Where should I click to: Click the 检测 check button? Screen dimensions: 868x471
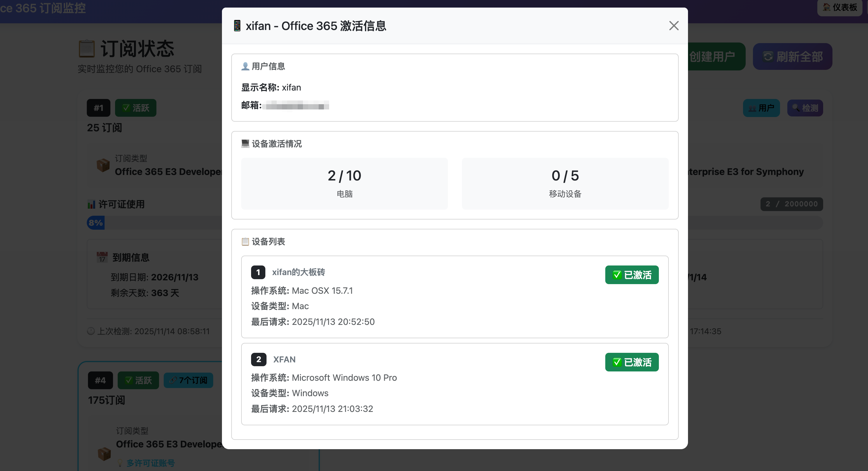point(805,108)
